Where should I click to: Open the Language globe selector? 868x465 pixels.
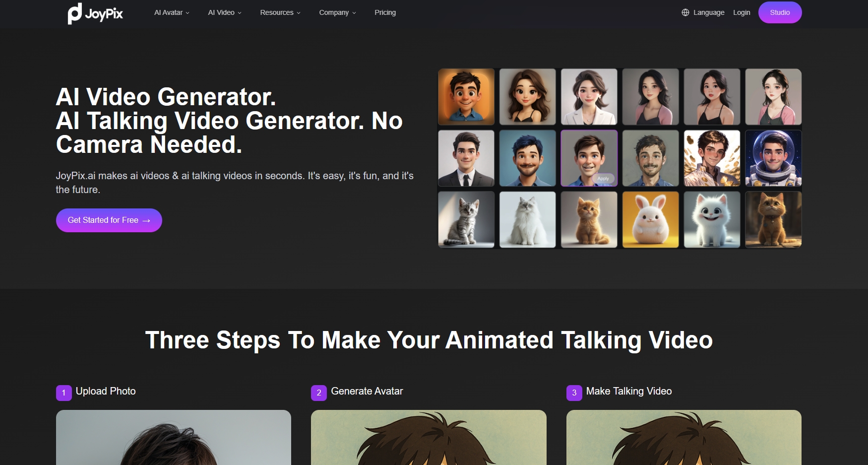pyautogui.click(x=703, y=12)
